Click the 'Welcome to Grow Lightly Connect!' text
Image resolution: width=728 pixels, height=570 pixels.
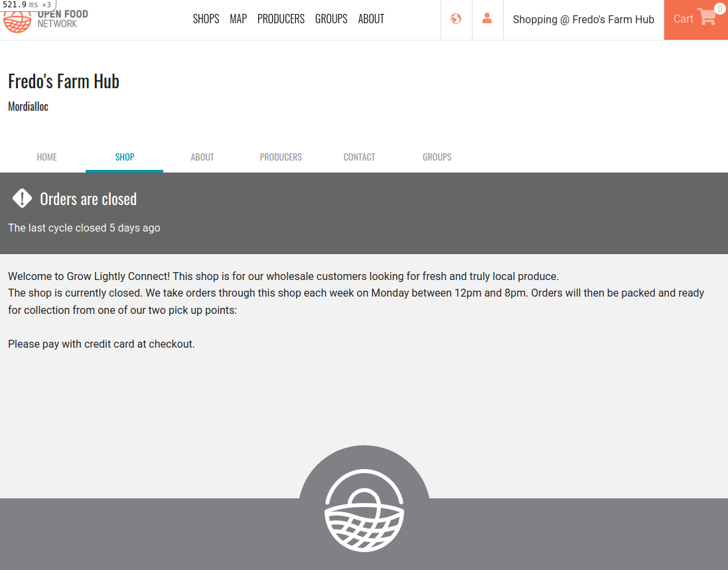[89, 276]
